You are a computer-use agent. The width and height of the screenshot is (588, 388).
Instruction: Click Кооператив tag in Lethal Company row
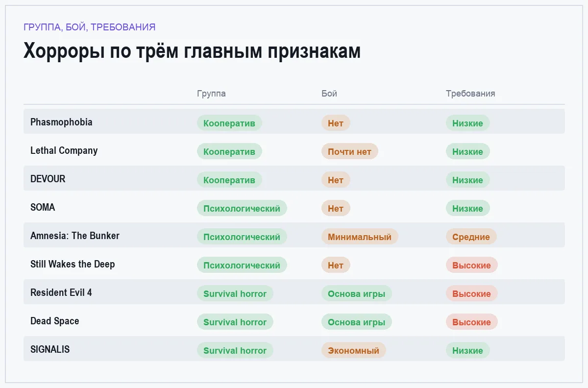coord(229,151)
